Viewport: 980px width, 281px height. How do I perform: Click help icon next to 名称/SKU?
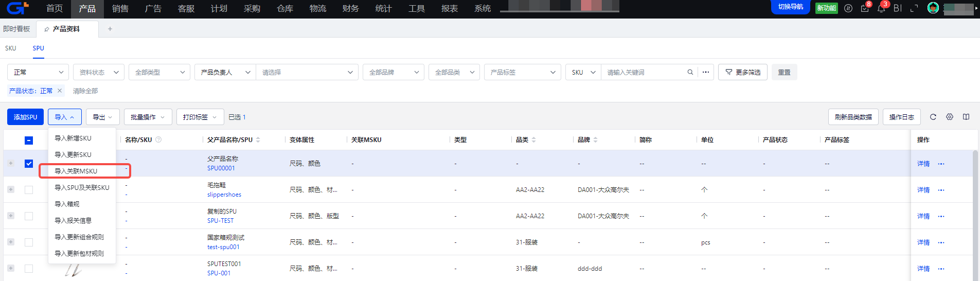pyautogui.click(x=158, y=139)
